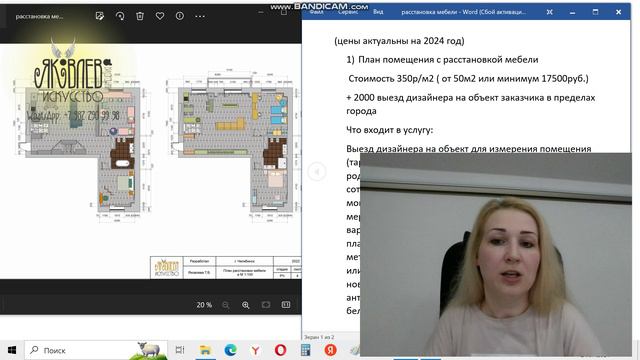Click the 'Выезд дизайнера на объект для измерения' line
The height and width of the screenshot is (360, 640).
[x=469, y=149]
